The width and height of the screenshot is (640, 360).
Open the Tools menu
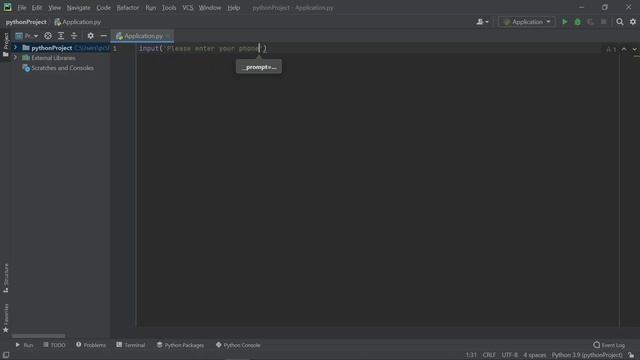click(x=169, y=8)
